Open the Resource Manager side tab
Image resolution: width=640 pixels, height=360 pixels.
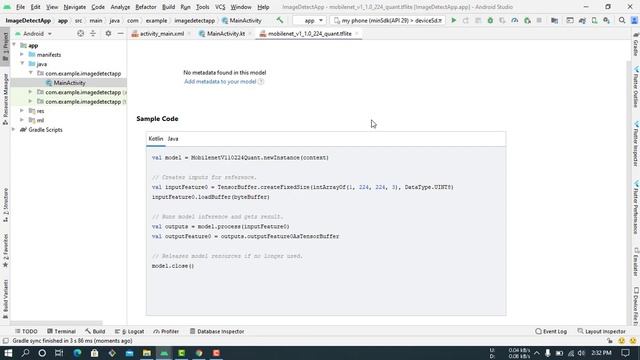pyautogui.click(x=5, y=99)
